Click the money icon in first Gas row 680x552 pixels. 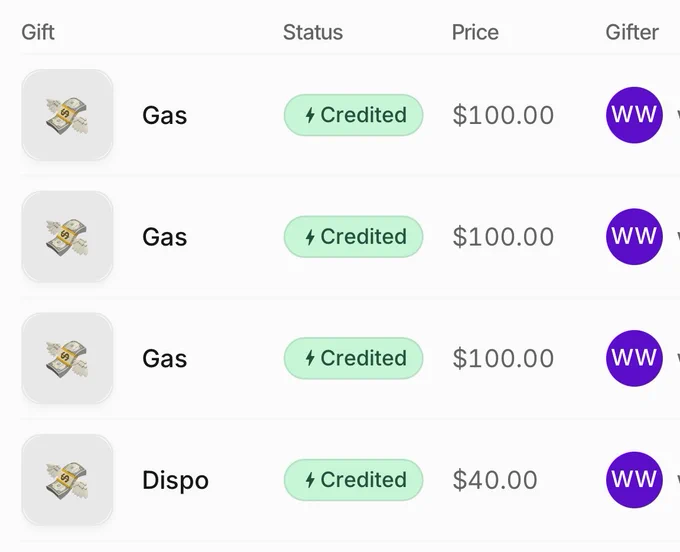[67, 115]
